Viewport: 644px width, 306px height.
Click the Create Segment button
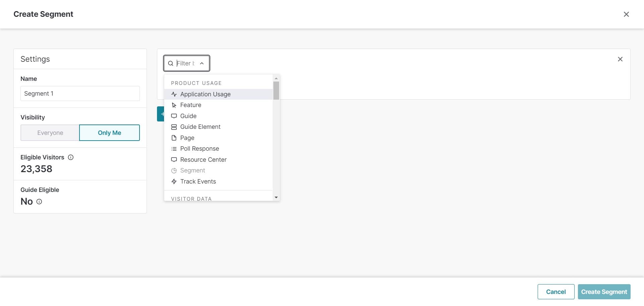tap(604, 292)
